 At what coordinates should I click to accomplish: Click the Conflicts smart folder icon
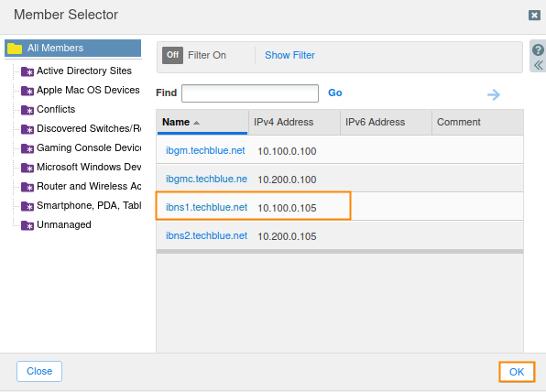click(27, 110)
